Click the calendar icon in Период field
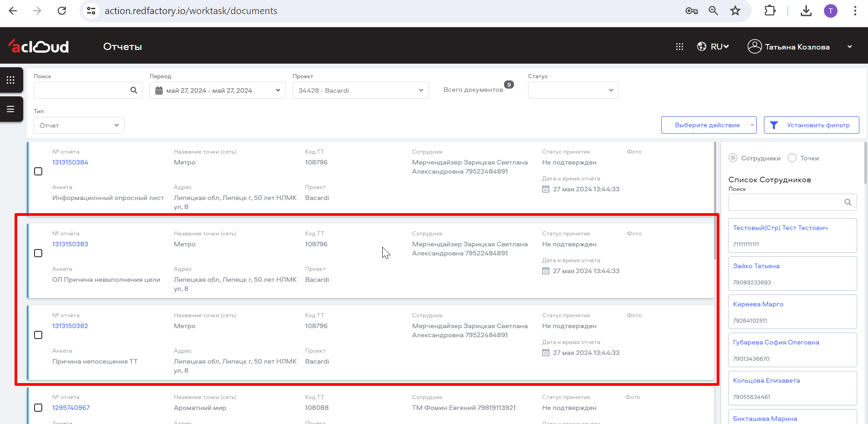868x424 pixels. (159, 91)
